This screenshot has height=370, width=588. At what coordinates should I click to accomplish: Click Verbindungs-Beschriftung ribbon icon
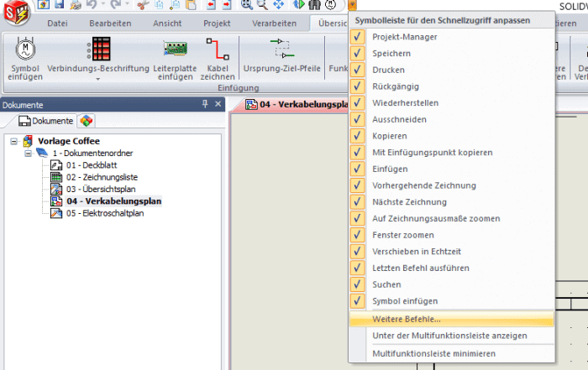coord(98,49)
